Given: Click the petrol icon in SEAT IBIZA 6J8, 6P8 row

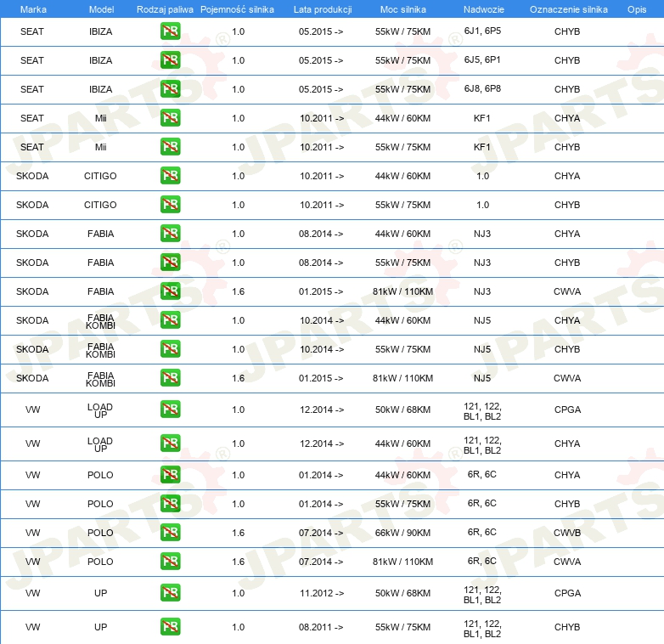Looking at the screenshot, I should coord(170,89).
